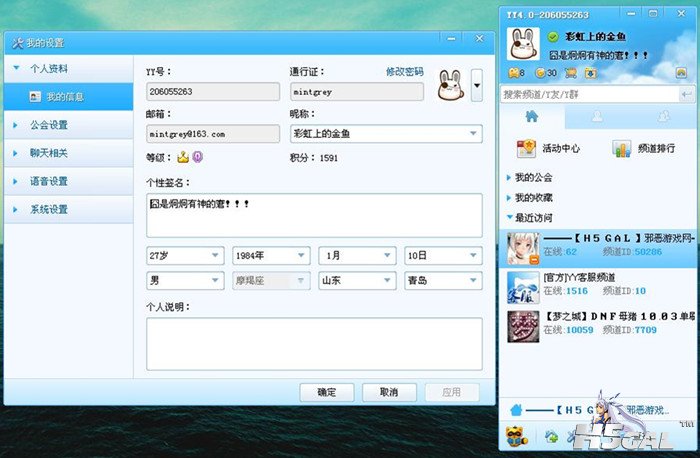Open the avatar selection dropdown arrow
Viewport: 700px width, 458px height.
(477, 85)
